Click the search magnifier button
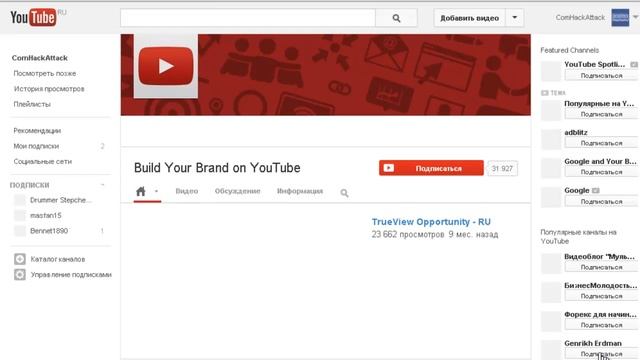This screenshot has width=640, height=360. (396, 18)
